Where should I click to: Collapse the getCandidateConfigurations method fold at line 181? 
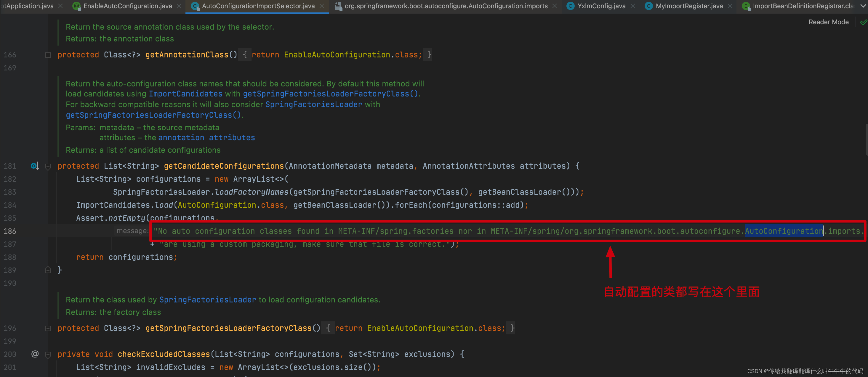48,166
